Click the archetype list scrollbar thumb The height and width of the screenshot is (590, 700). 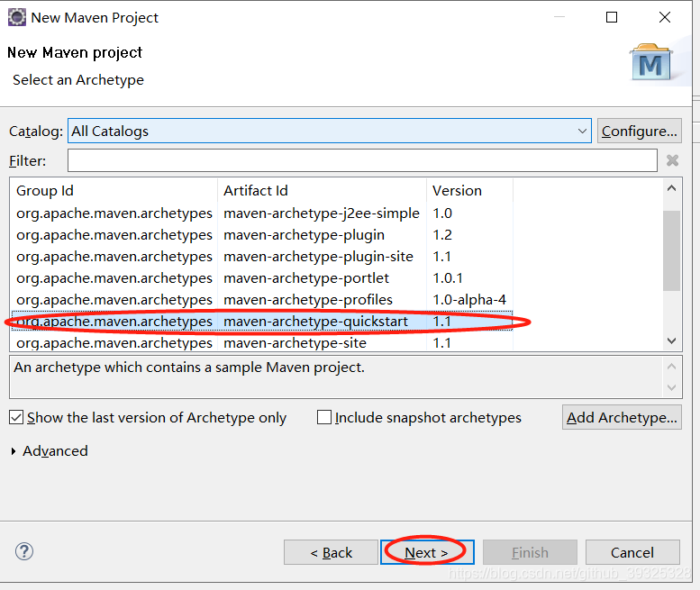(671, 250)
